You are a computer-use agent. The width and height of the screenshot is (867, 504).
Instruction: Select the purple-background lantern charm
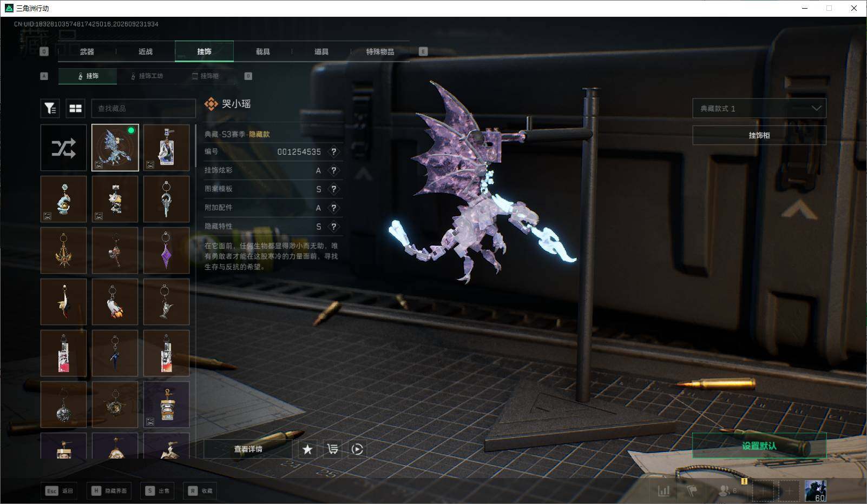(x=167, y=404)
